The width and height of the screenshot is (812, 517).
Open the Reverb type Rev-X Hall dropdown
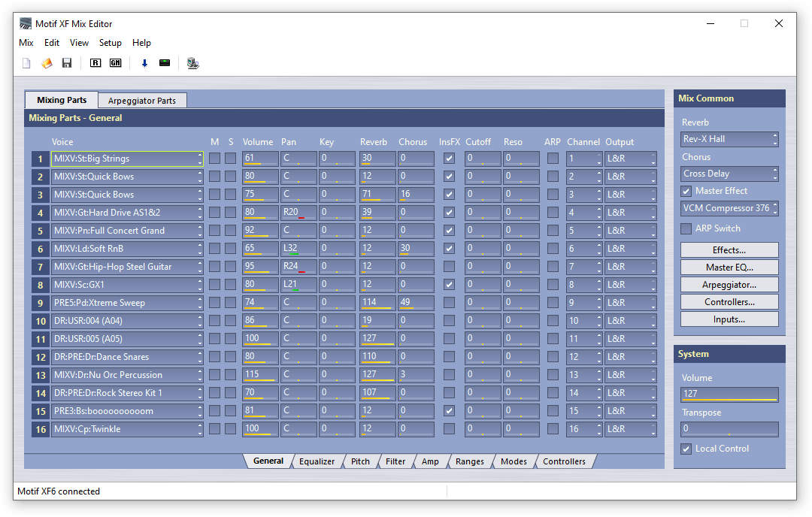[729, 139]
